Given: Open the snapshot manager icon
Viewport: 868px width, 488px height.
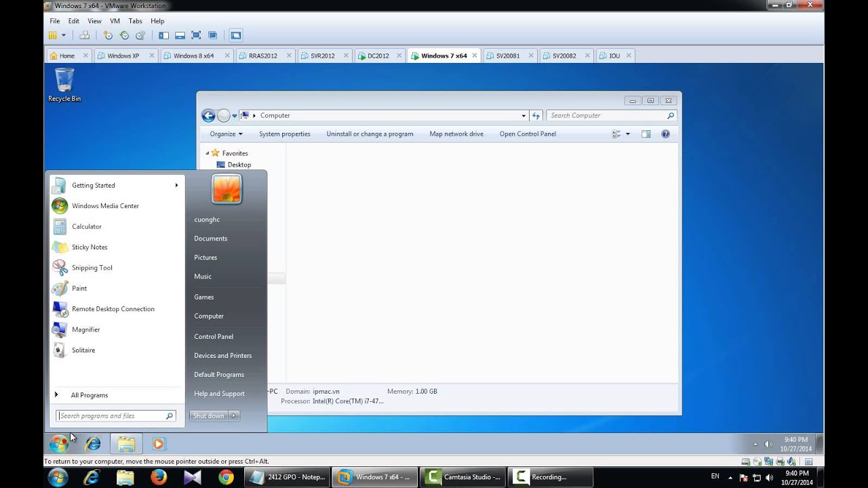Looking at the screenshot, I should point(140,35).
